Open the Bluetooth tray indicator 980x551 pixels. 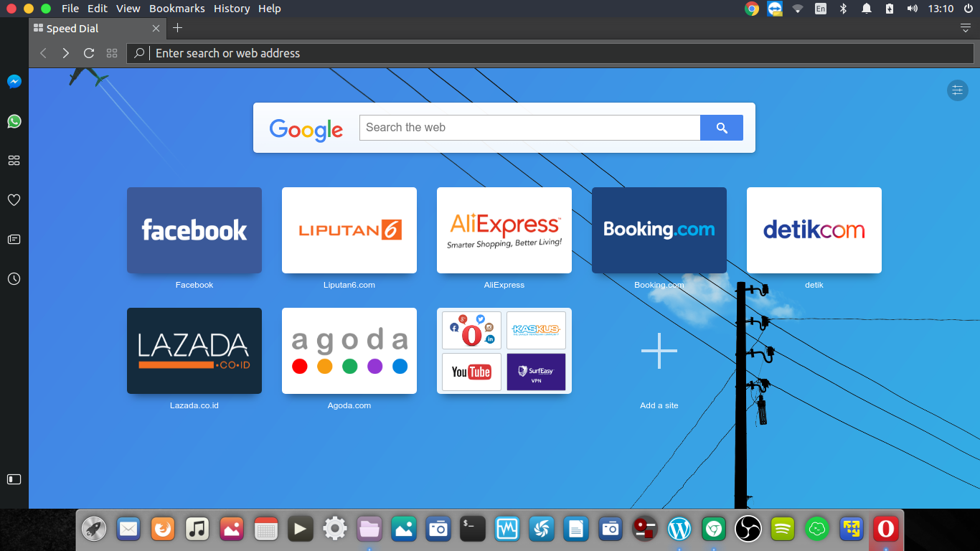(x=844, y=9)
